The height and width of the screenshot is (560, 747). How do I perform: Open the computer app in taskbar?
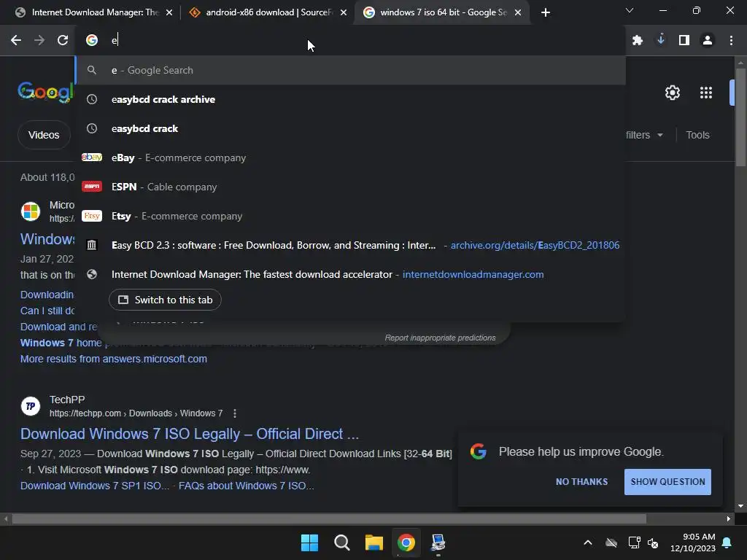point(438,542)
